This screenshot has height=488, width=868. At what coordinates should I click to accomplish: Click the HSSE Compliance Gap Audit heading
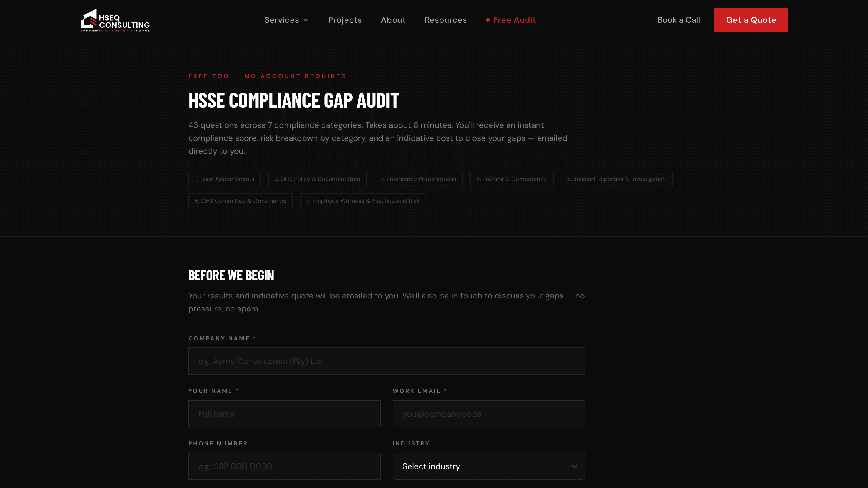294,100
